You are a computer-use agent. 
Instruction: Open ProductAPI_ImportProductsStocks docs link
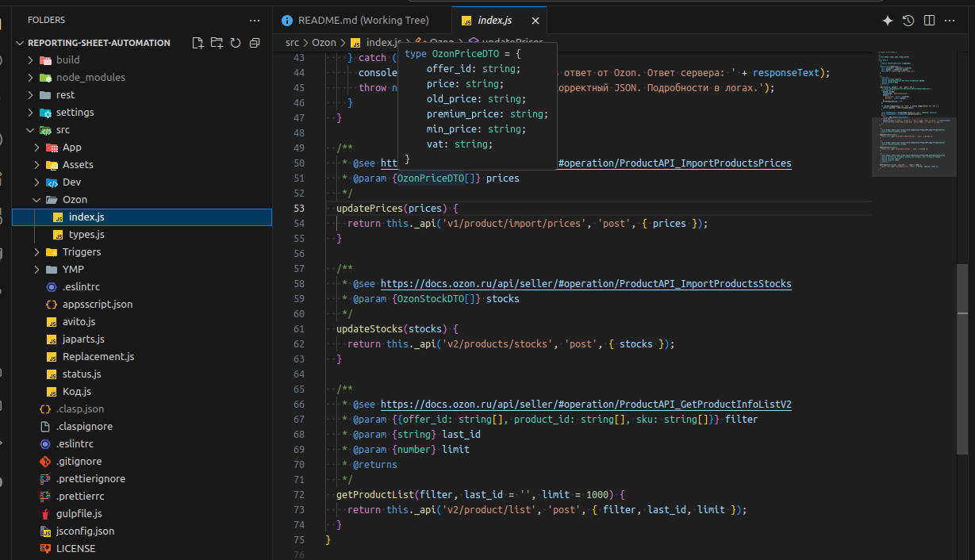point(585,284)
